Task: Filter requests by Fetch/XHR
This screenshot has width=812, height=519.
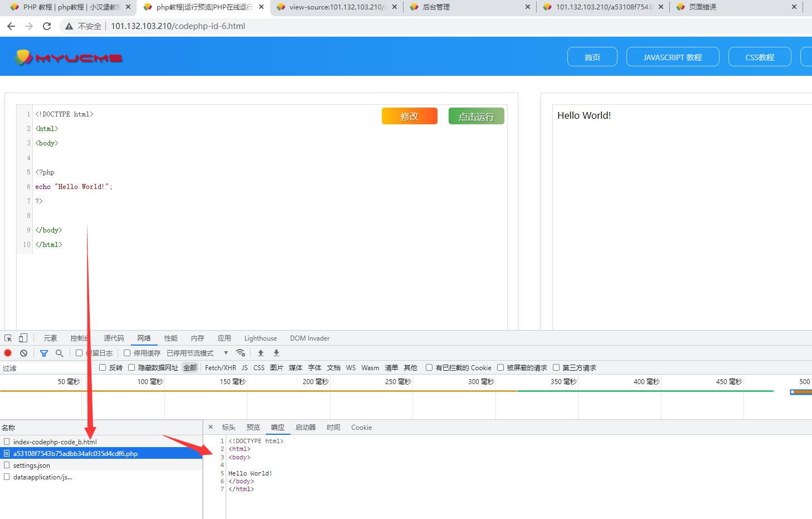Action: coord(220,367)
